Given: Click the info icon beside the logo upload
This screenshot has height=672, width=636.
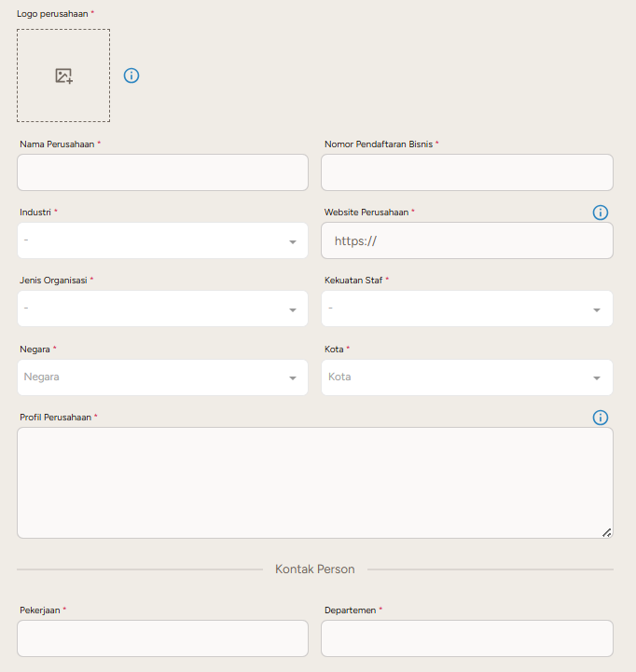Looking at the screenshot, I should click(131, 75).
